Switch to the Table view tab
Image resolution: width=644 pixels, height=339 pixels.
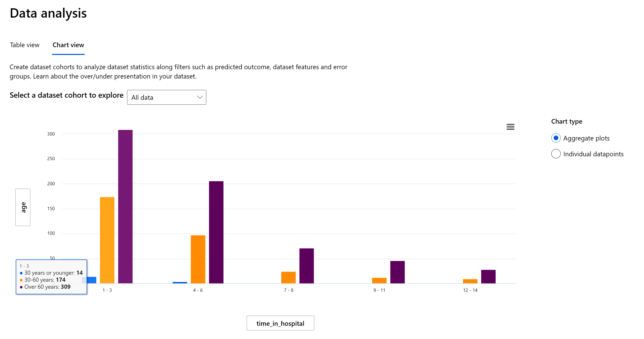(25, 45)
